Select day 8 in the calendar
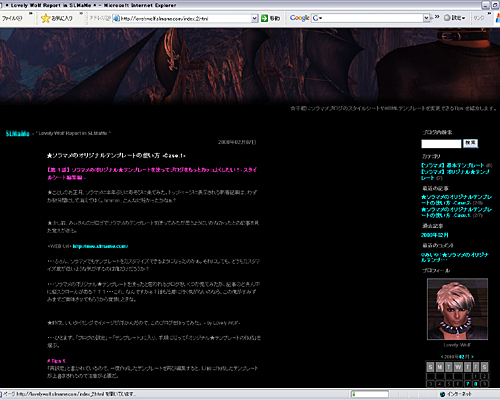The height and width of the screenshot is (400, 500). [x=476, y=384]
